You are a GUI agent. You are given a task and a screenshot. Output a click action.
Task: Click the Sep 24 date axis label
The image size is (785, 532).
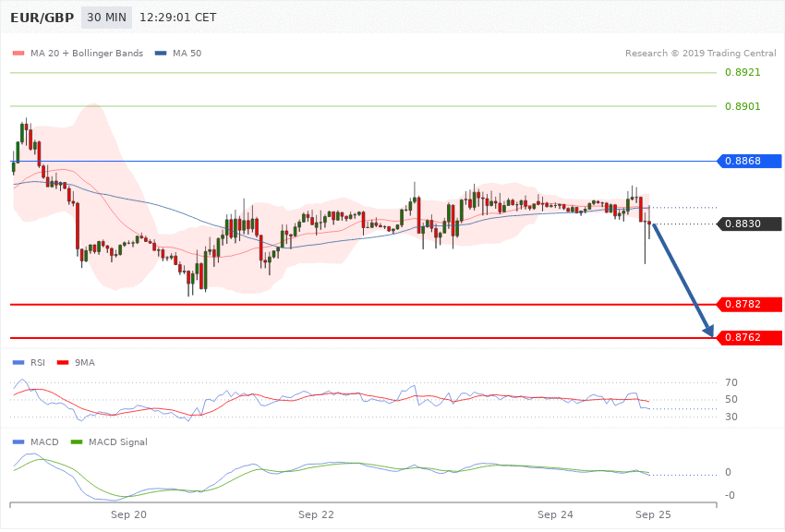[x=555, y=514]
